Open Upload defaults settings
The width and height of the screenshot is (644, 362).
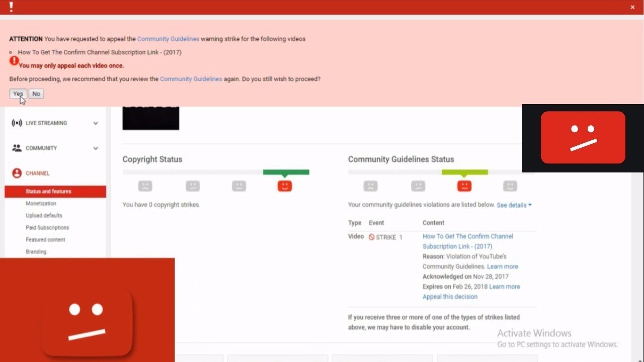click(x=44, y=216)
